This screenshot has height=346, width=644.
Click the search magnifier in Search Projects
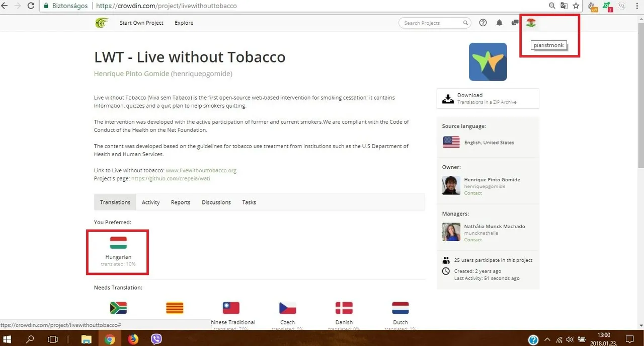point(466,23)
